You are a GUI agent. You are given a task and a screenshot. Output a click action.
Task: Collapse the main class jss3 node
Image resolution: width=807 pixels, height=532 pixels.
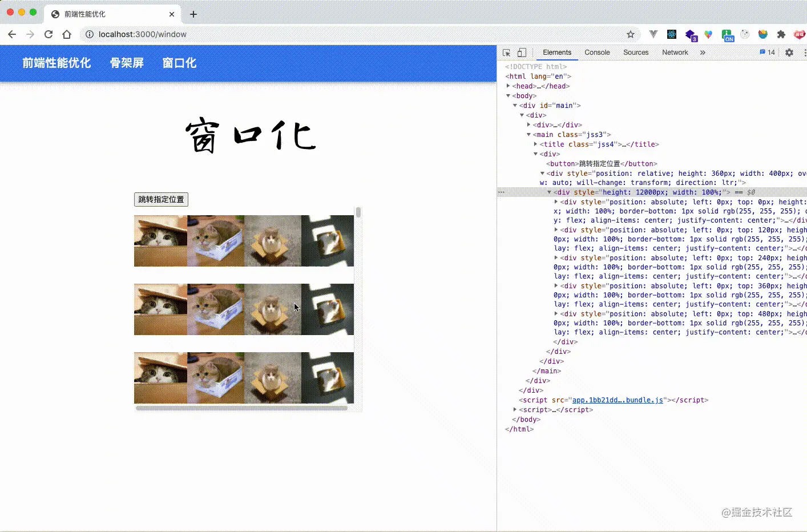528,135
